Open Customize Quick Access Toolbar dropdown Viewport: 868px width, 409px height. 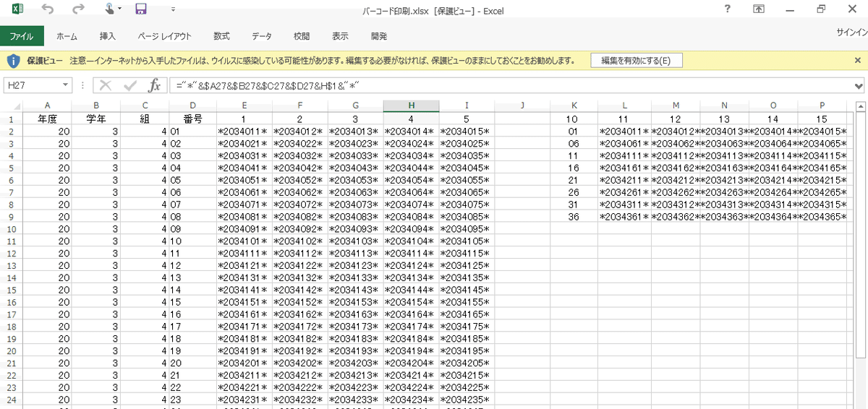tap(173, 9)
